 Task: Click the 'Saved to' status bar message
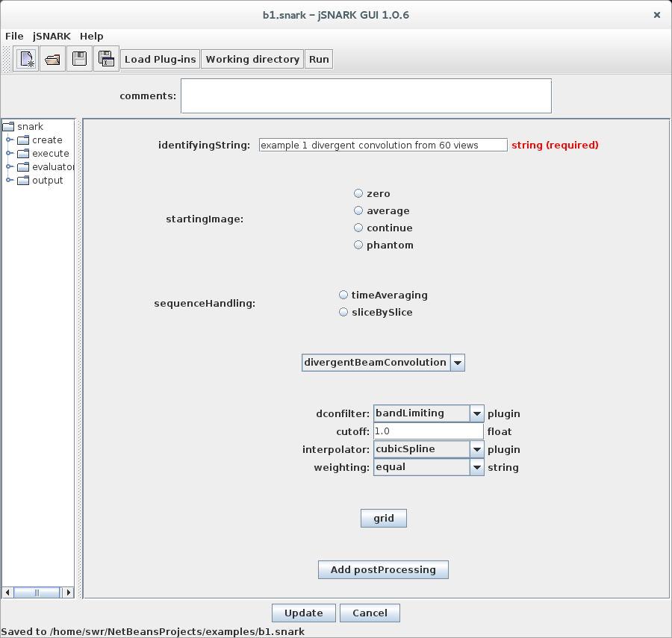(x=153, y=631)
